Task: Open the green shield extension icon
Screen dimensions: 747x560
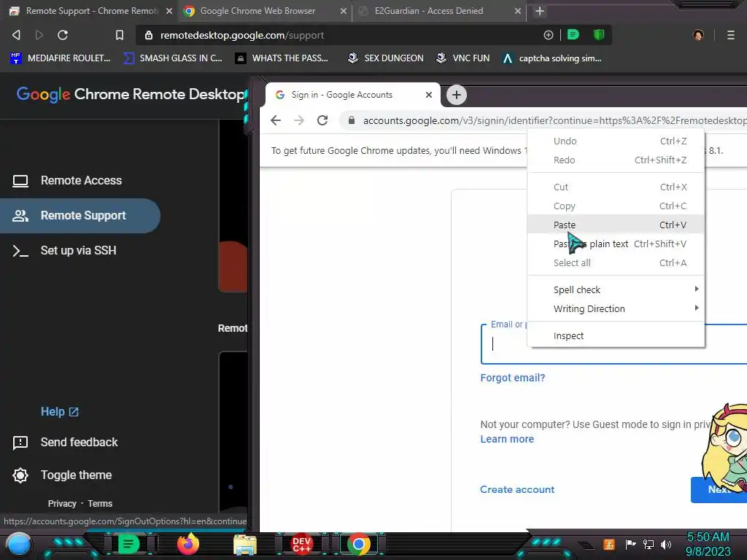Action: (x=598, y=34)
